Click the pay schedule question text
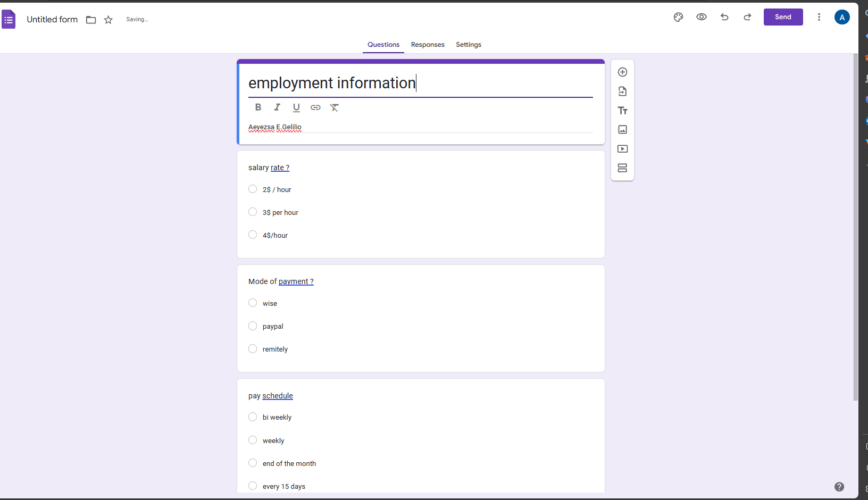 (271, 396)
